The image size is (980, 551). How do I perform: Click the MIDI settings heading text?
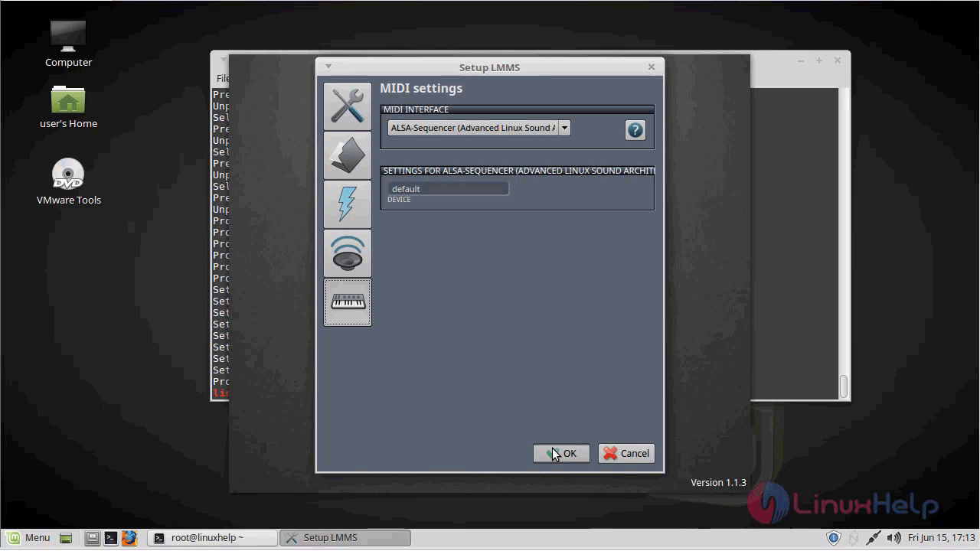pos(421,88)
